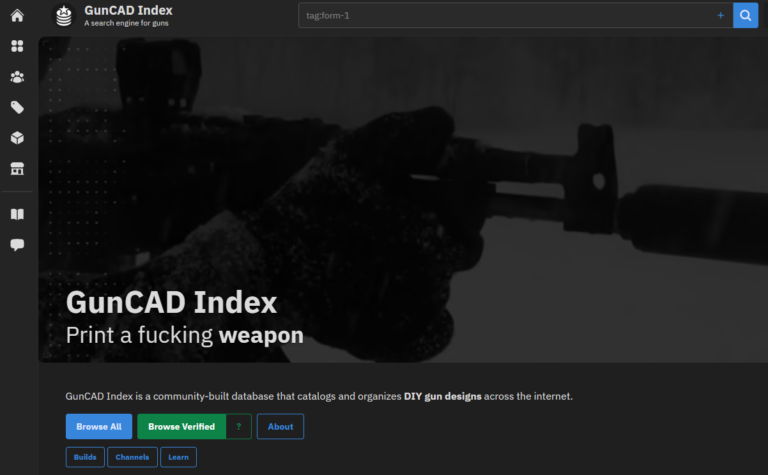Click the magnifier search button
Viewport: 768px width, 475px height.
745,16
